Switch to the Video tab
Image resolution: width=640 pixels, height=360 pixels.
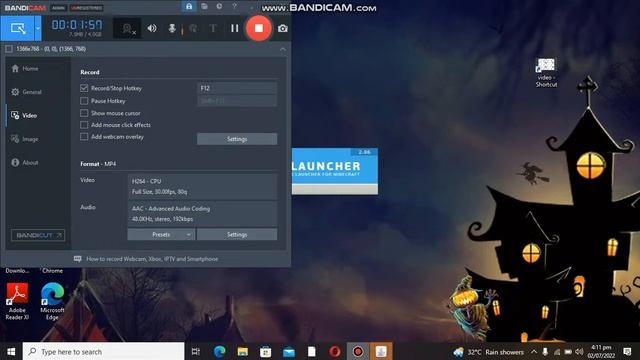24,116
